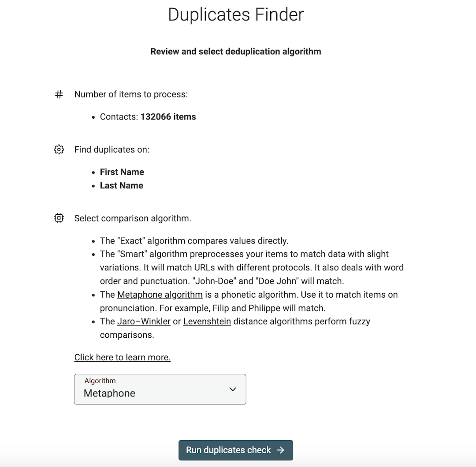Click the 'Duplicates Finder' page title
476x467 pixels.
pyautogui.click(x=235, y=15)
